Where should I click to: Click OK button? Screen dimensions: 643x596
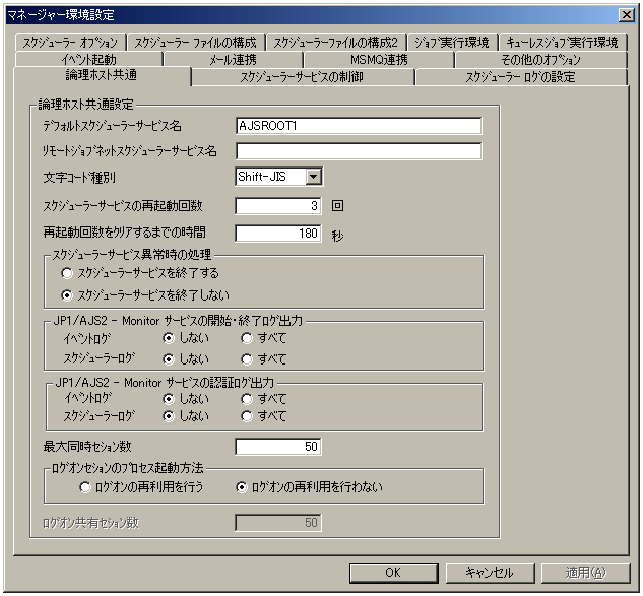pyautogui.click(x=394, y=573)
